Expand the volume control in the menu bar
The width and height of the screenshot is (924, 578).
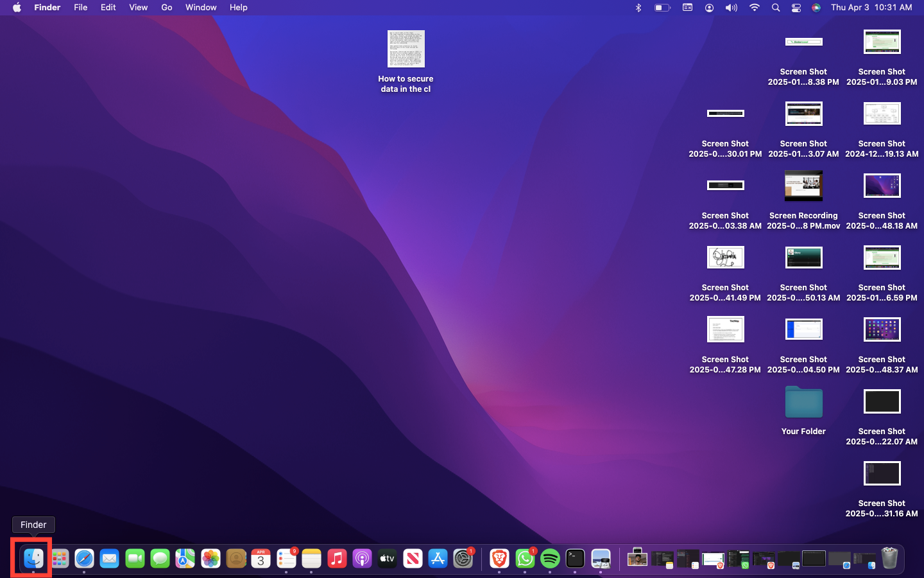[x=732, y=8]
